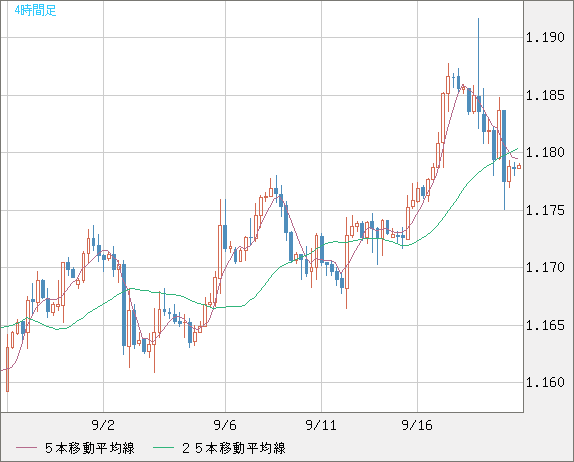This screenshot has height=462, width=574.
Task: Click the purple 5-period legend line sample
Action: pyautogui.click(x=26, y=448)
